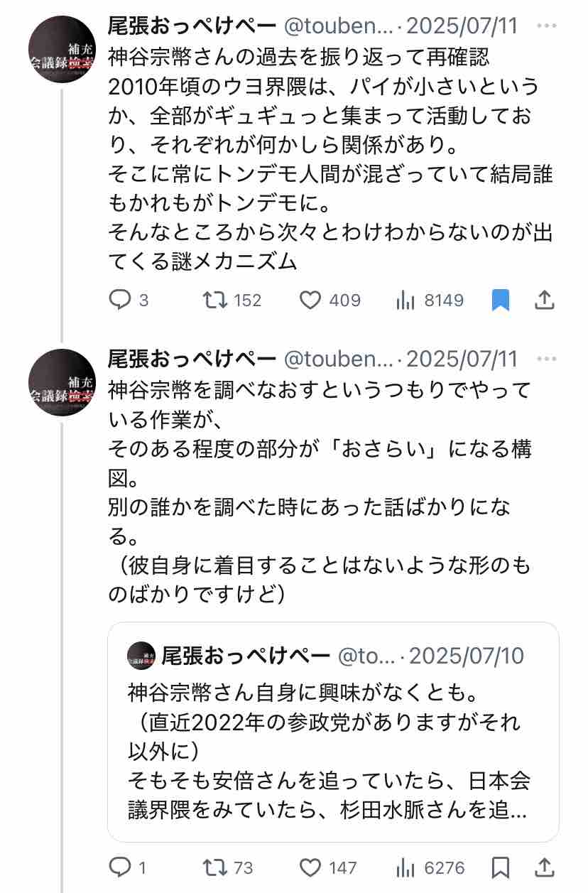Open profile avatar on the second tweet
Screen dimensions: 588x893
click(62, 382)
